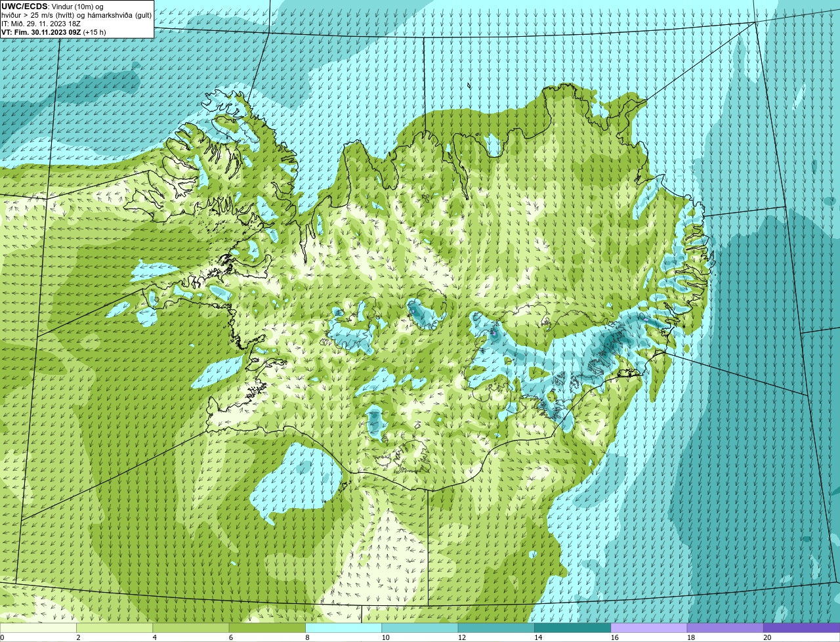Screen dimensions: 840x642
Task: Select the 'VT: Fim. 30.11.2023 09Z (+15 h)' line
Action: tap(54, 32)
